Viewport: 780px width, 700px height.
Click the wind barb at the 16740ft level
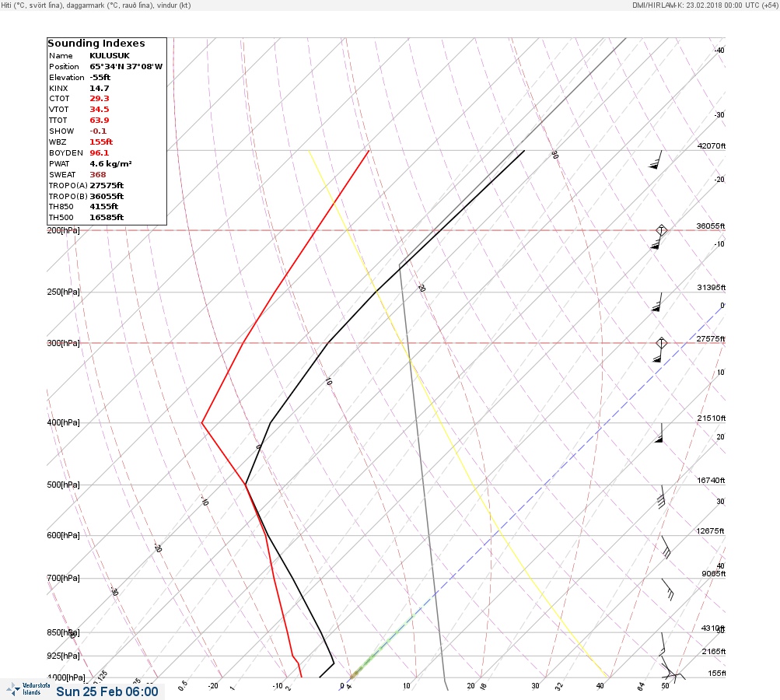[x=661, y=496]
